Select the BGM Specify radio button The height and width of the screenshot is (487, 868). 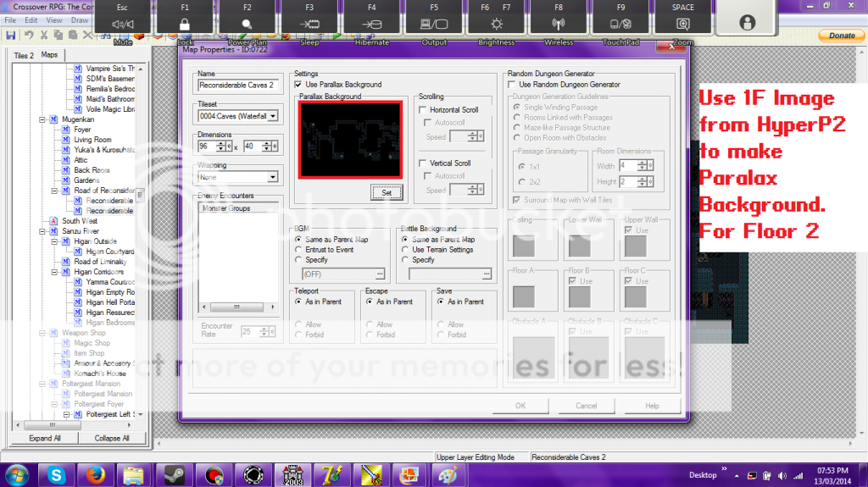coord(298,260)
